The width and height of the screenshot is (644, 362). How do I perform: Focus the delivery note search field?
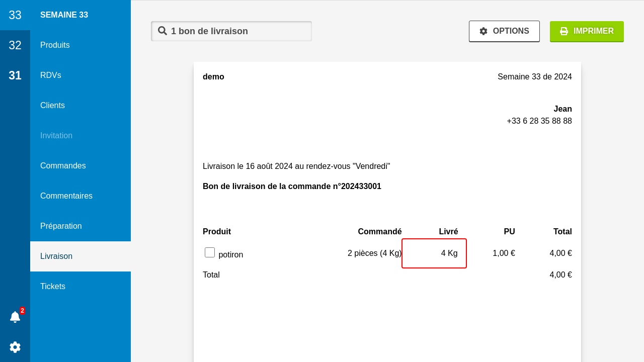point(236,31)
